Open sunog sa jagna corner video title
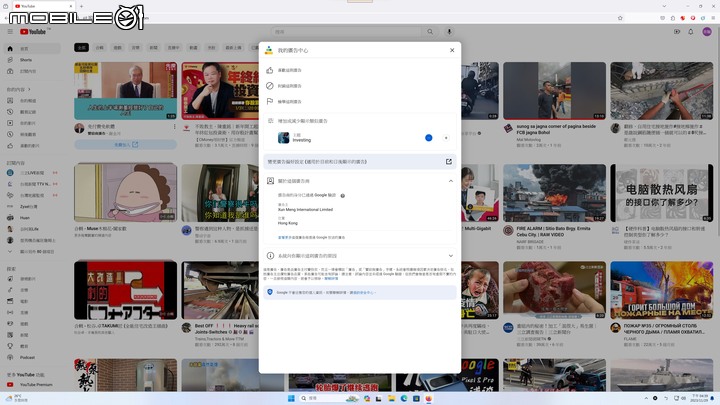720x405 pixels. pyautogui.click(x=556, y=129)
